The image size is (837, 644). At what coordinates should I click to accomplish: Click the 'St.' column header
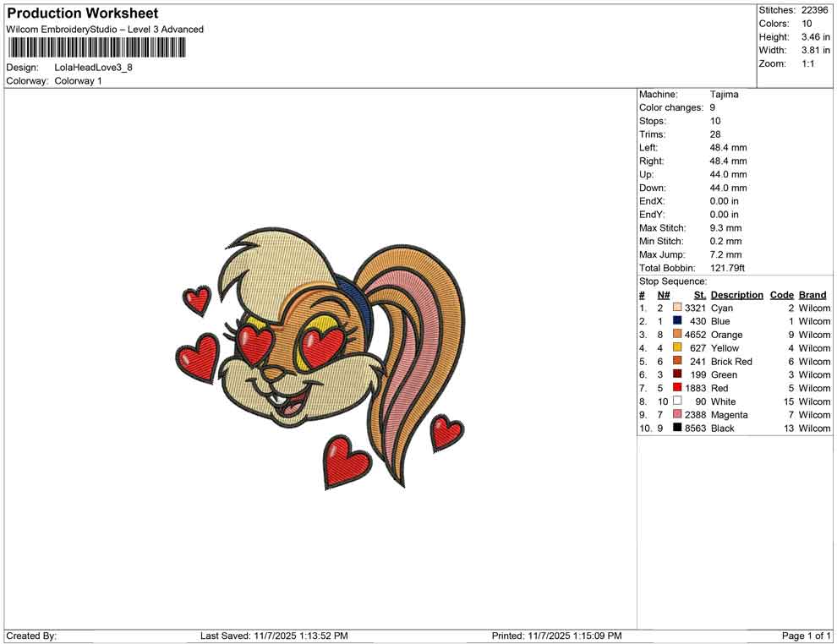(700, 295)
